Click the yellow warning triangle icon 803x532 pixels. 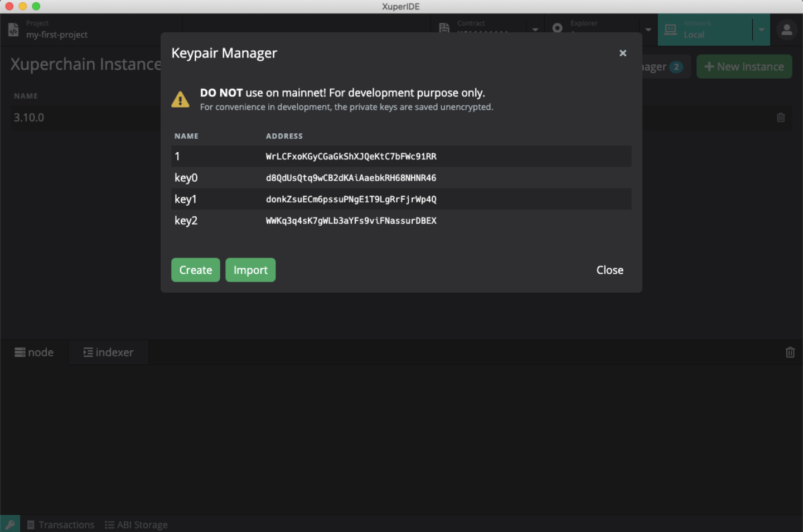coord(180,99)
